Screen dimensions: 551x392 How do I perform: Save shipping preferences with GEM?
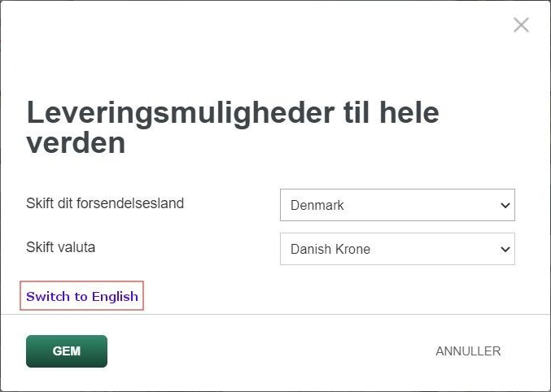pos(67,351)
